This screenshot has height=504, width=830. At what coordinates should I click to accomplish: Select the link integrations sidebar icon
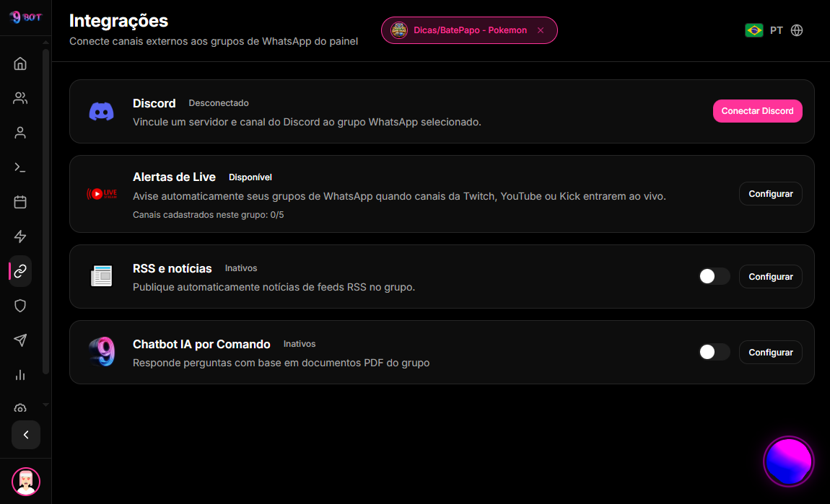(x=20, y=271)
